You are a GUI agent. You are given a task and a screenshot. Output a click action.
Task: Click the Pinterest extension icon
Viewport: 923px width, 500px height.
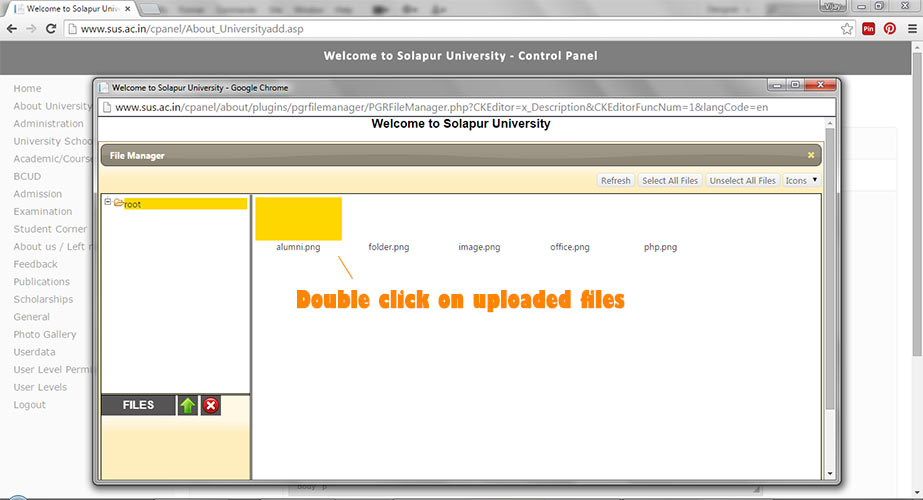(889, 29)
